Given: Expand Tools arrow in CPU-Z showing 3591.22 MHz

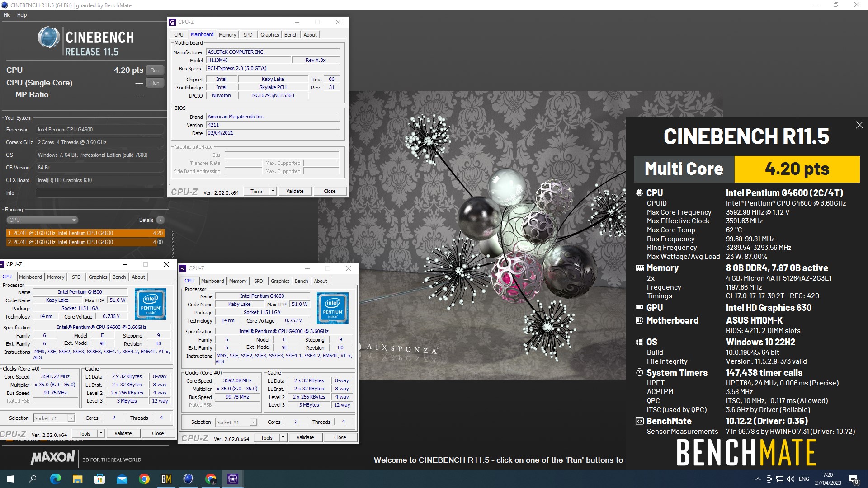Looking at the screenshot, I should click(x=101, y=433).
